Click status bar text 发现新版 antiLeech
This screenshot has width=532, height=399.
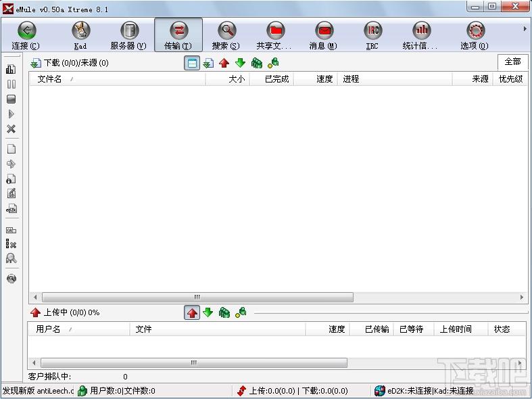coord(38,391)
